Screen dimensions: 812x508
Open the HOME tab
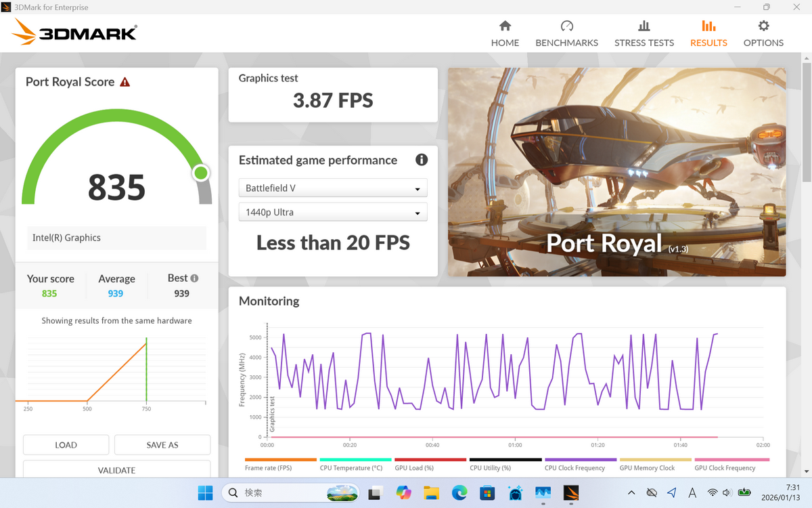505,34
